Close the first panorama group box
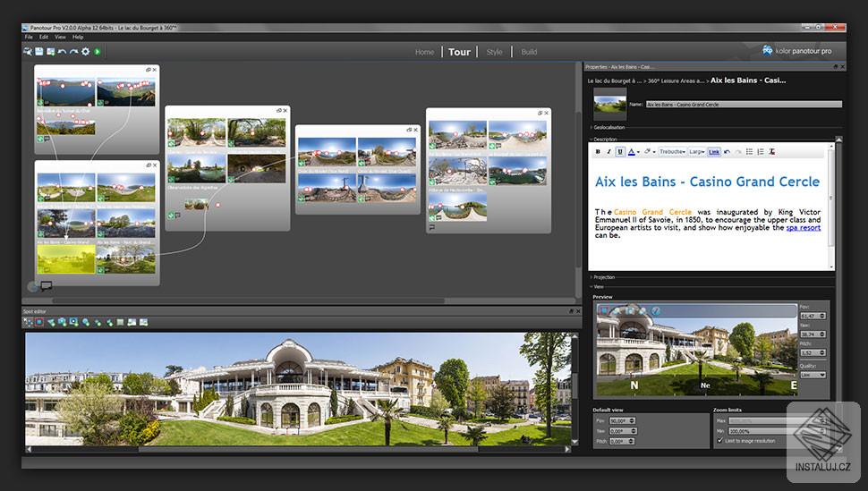Image resolution: width=868 pixels, height=491 pixels. (x=155, y=70)
